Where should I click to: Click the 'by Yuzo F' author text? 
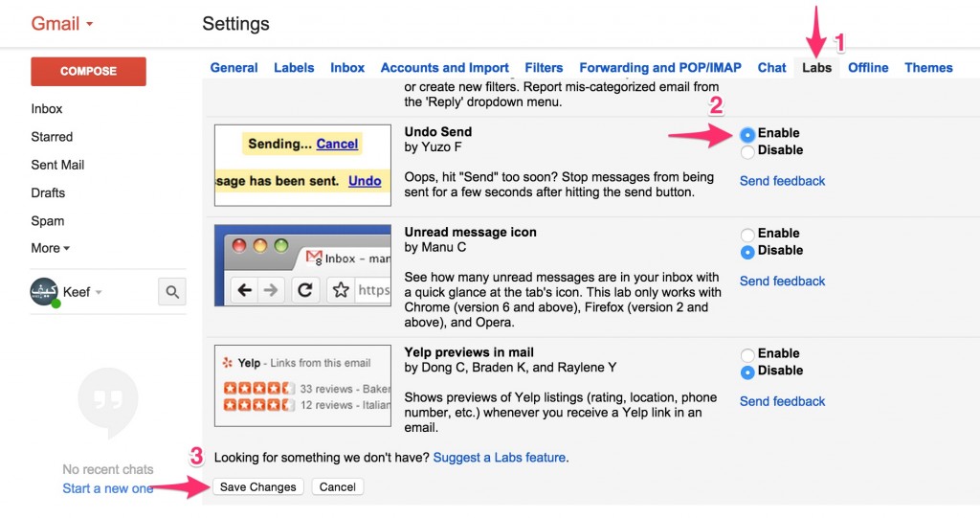pyautogui.click(x=433, y=147)
